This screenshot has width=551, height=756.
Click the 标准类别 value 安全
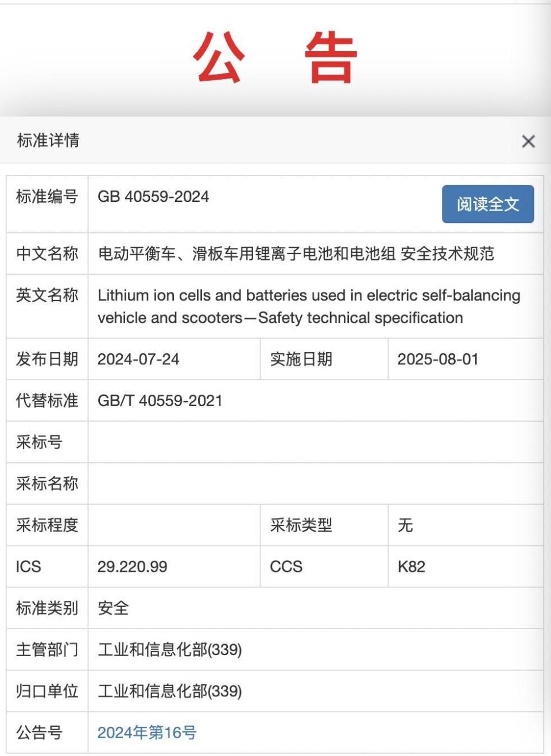click(113, 608)
